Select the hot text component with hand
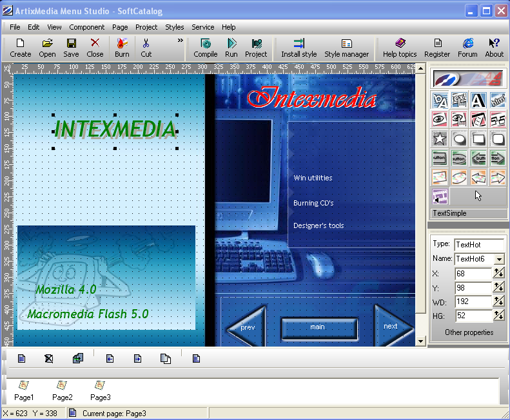This screenshot has width=510, height=420. [459, 100]
